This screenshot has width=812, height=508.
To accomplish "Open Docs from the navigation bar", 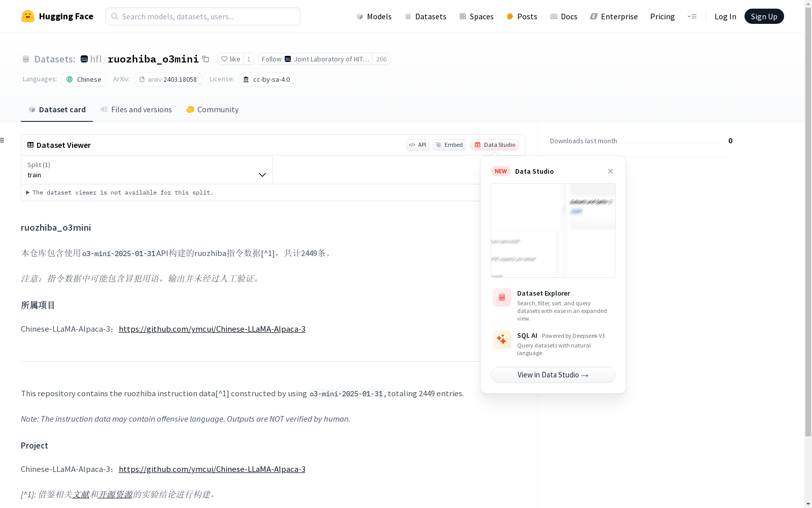I will [564, 16].
